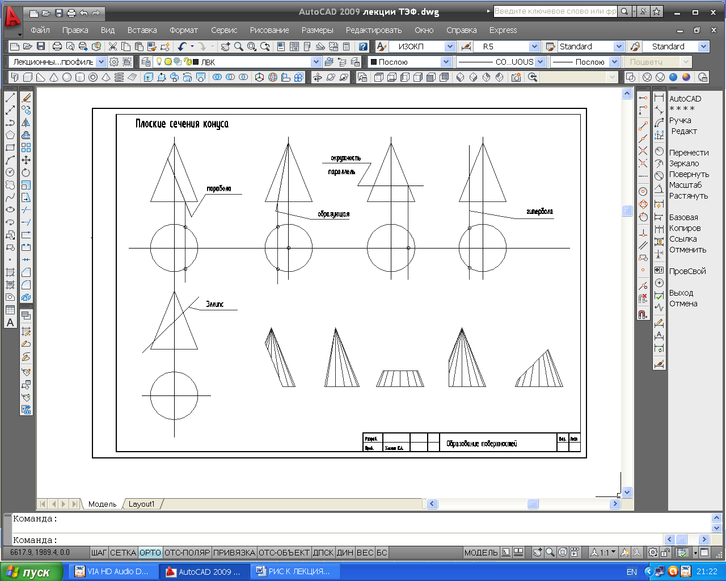Click the red AutoCAD application menu logo

[x=12, y=19]
